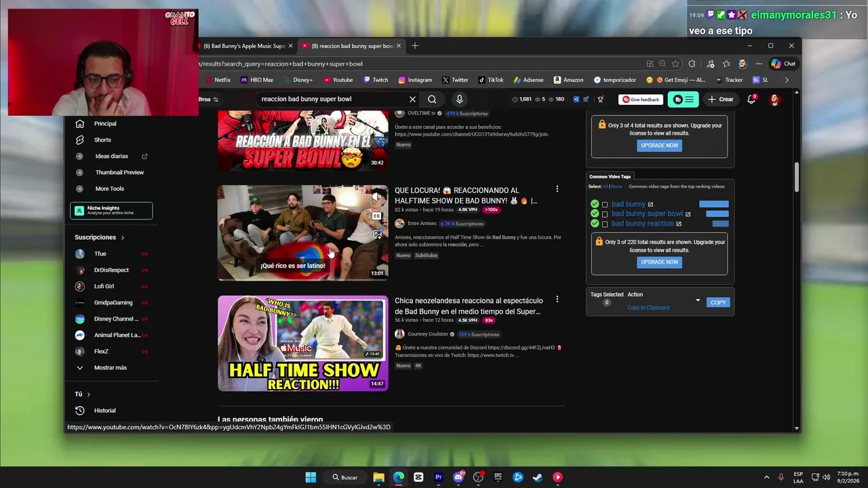Open external link for bad bunny super bowl tag
The image size is (868, 488).
point(688,214)
